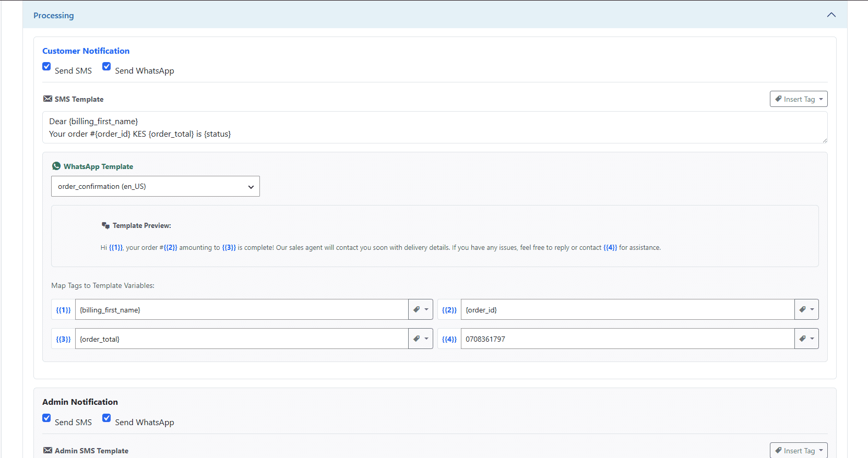The width and height of the screenshot is (868, 458).
Task: Click the {{4}} label in variable mapping
Action: [x=449, y=339]
